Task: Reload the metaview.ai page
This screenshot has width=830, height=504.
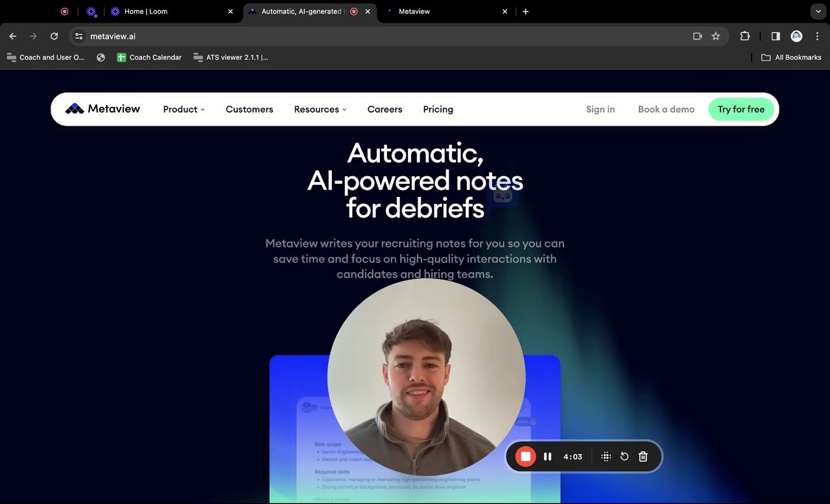Action: pos(54,36)
